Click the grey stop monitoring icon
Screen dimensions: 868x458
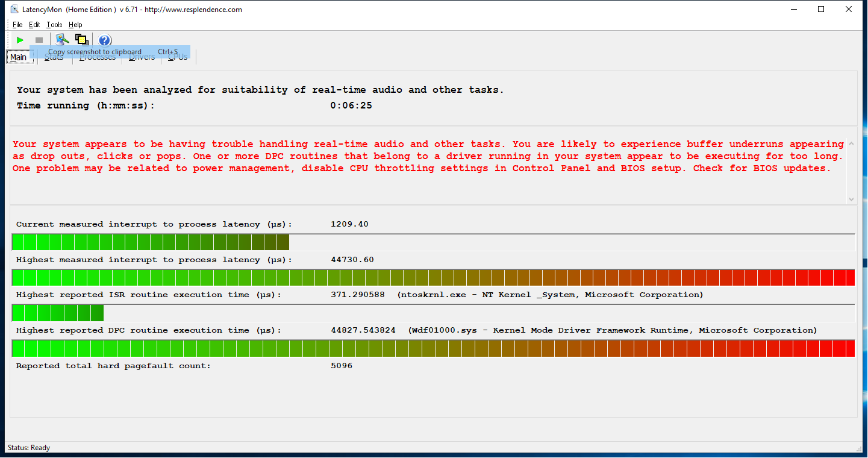39,40
